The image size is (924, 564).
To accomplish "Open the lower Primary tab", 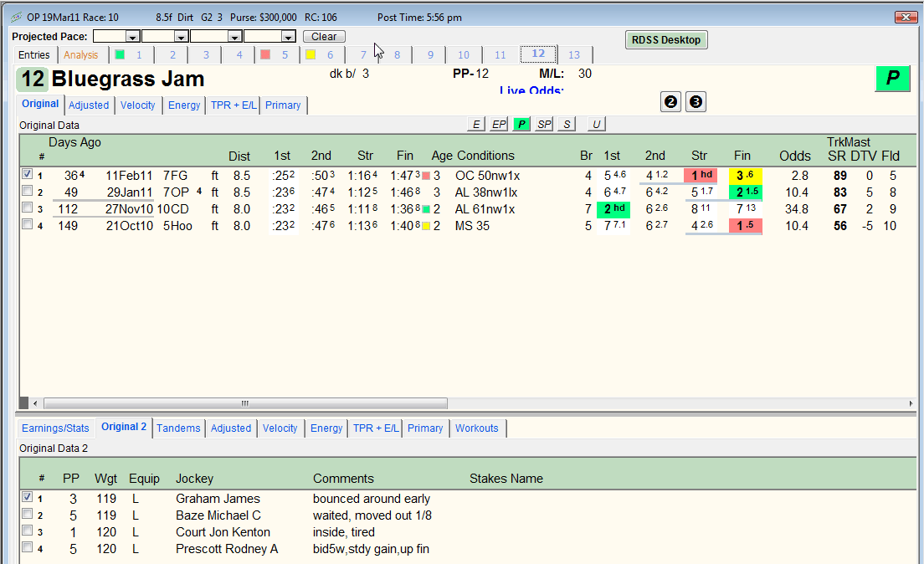I will pyautogui.click(x=425, y=428).
